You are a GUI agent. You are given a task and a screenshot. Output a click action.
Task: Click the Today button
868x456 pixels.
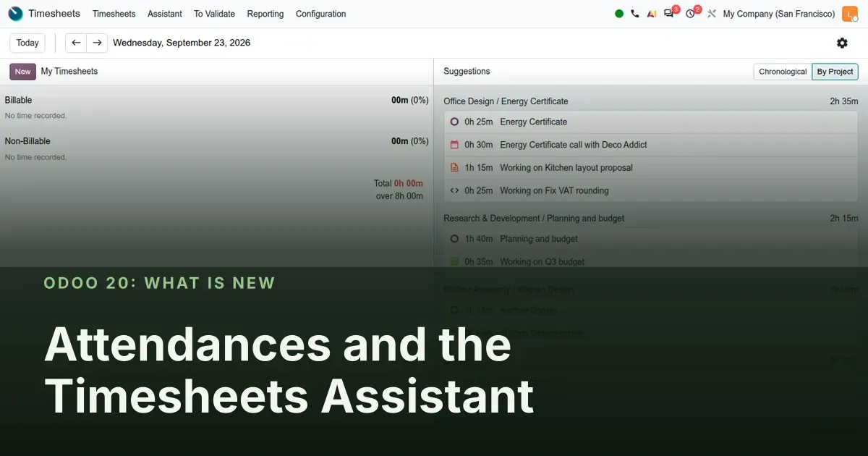(x=27, y=43)
